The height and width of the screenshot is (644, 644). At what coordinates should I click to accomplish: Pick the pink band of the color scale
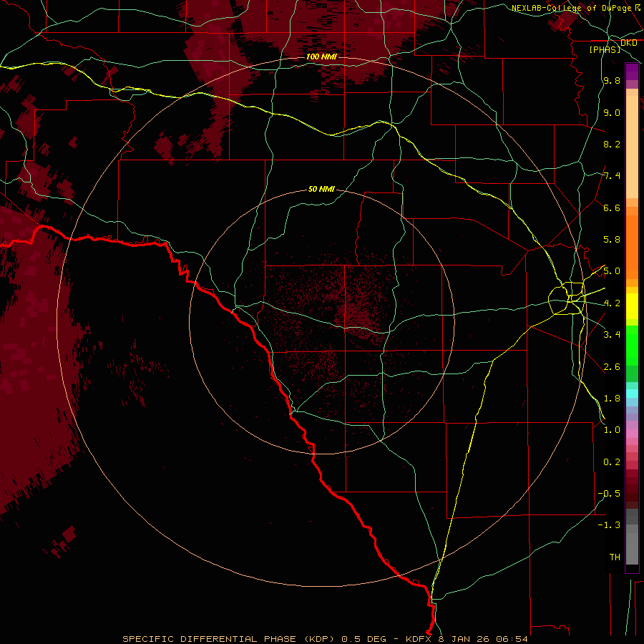[x=632, y=434]
